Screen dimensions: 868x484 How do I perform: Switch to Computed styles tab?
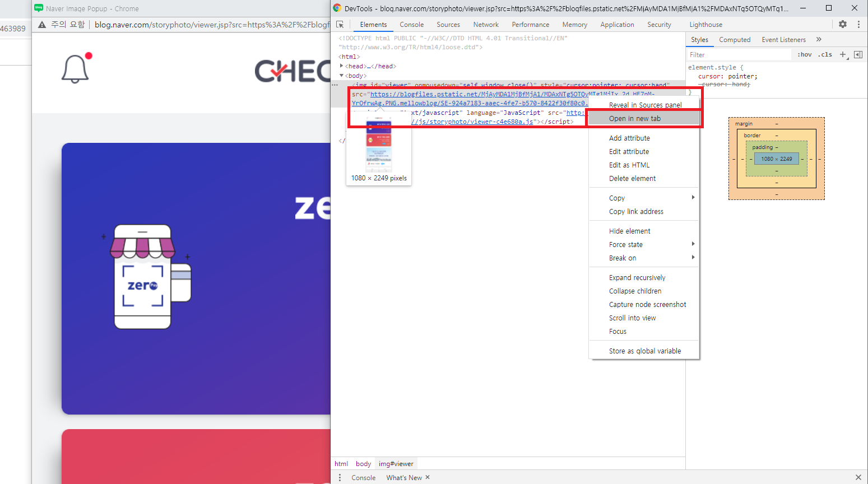click(x=735, y=40)
